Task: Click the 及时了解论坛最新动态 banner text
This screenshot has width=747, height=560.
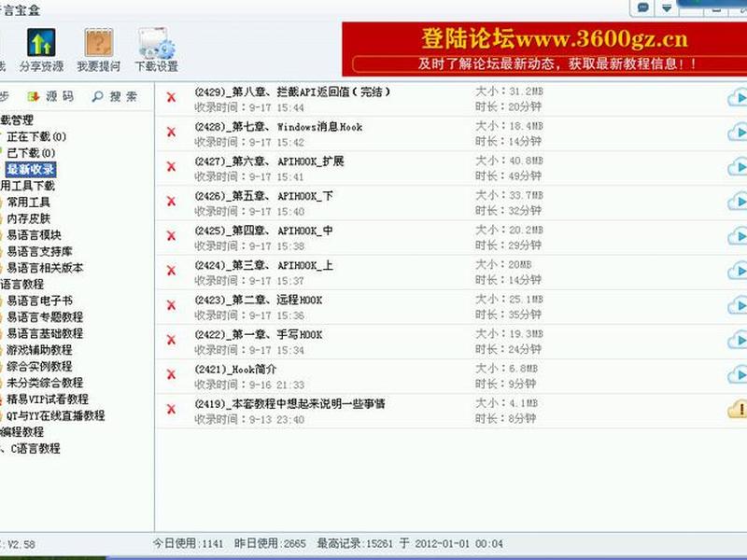Action: (x=557, y=63)
